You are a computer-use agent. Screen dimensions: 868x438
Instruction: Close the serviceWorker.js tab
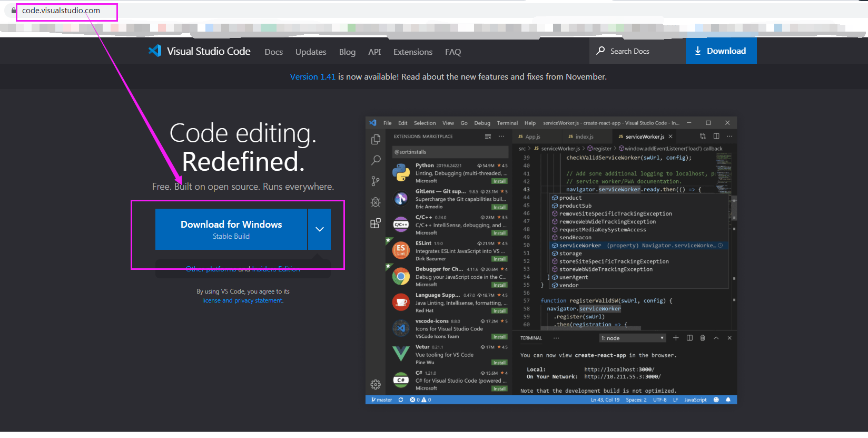click(x=670, y=137)
